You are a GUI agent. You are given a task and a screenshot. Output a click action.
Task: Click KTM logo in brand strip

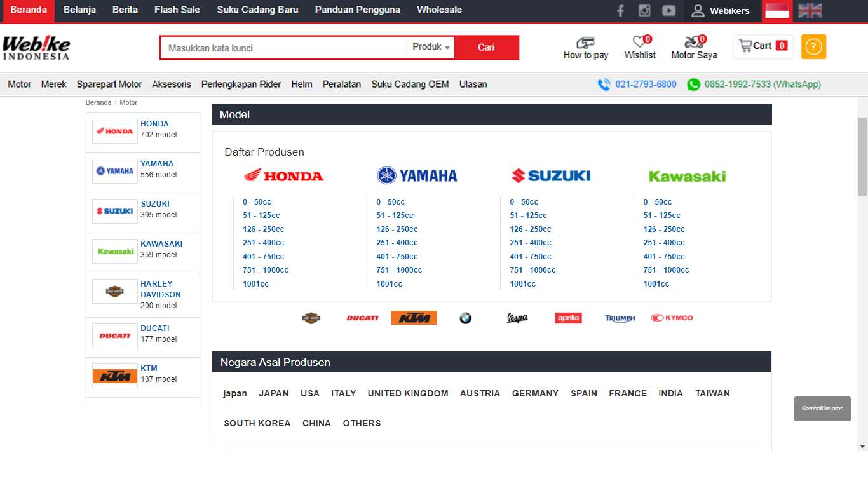coord(414,318)
